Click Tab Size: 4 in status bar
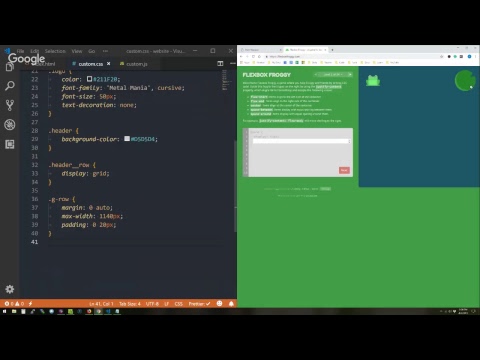 coord(130,304)
